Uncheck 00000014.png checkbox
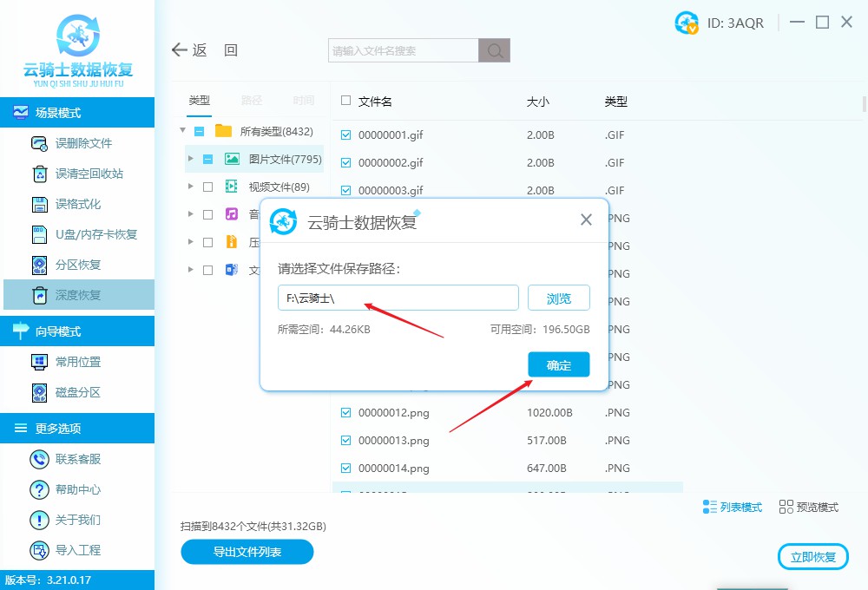 point(346,469)
